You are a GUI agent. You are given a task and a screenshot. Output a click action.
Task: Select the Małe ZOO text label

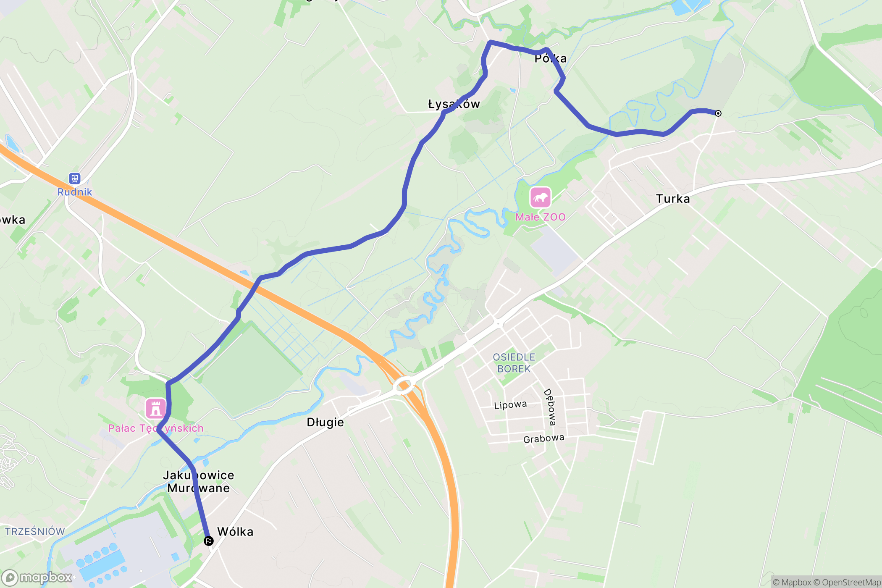[x=541, y=217]
